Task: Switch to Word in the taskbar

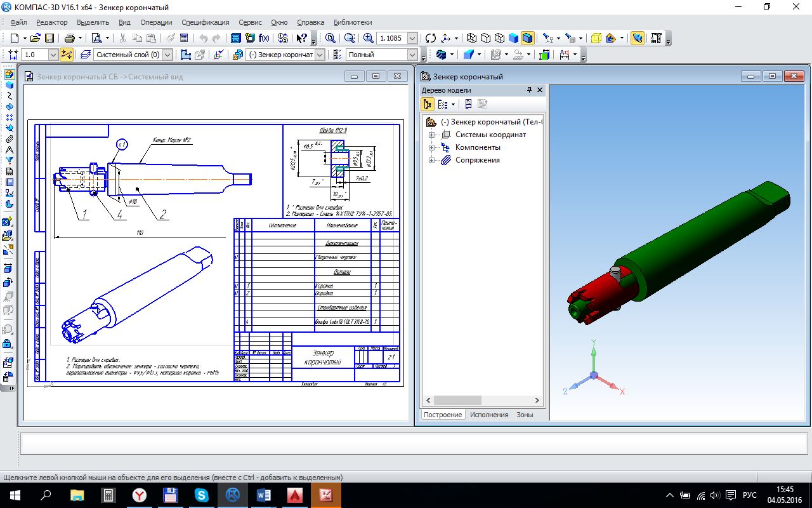Action: [x=264, y=495]
